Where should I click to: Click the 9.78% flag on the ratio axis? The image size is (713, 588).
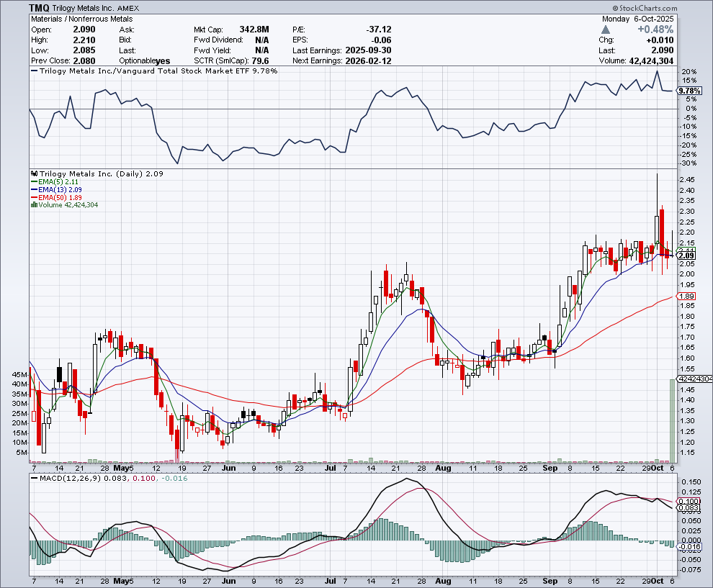[689, 91]
